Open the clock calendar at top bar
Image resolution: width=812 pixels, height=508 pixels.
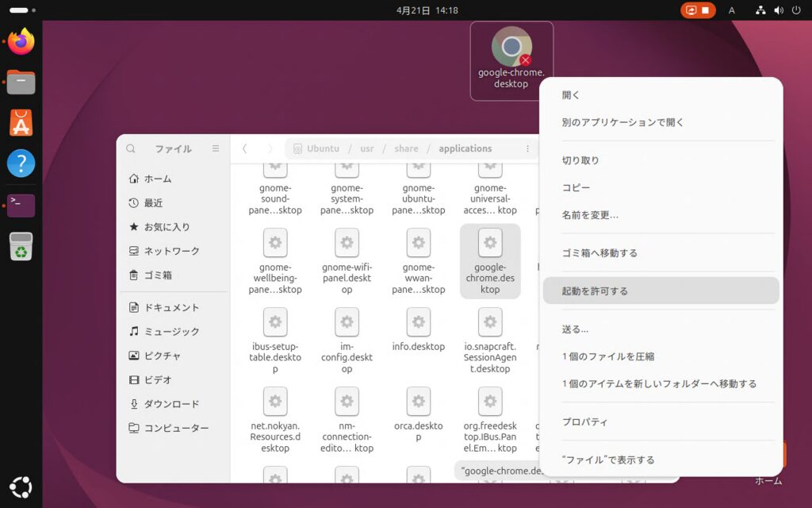427,10
